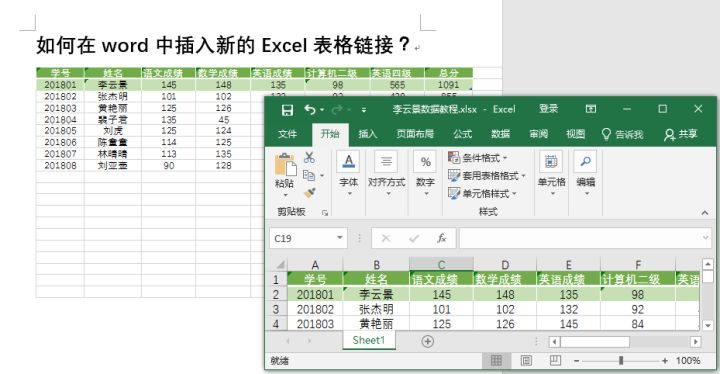Open the 条件格式 conditional formatting menu
Viewport: 720px width, 374px height.
pos(478,158)
